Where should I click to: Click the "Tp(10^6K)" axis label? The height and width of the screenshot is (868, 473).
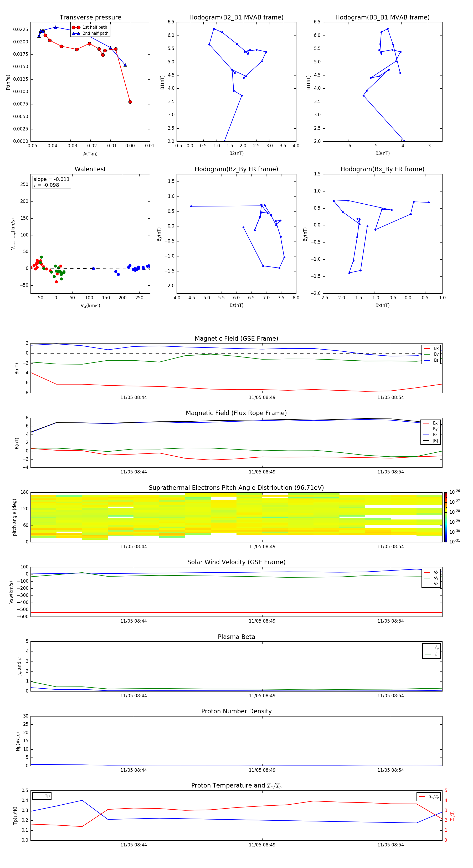click(15, 815)
